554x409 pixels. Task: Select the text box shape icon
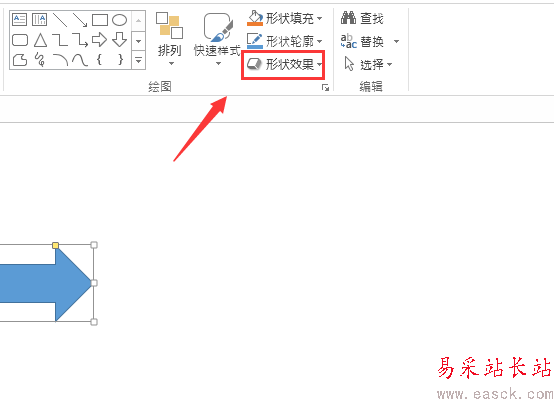pyautogui.click(x=19, y=19)
